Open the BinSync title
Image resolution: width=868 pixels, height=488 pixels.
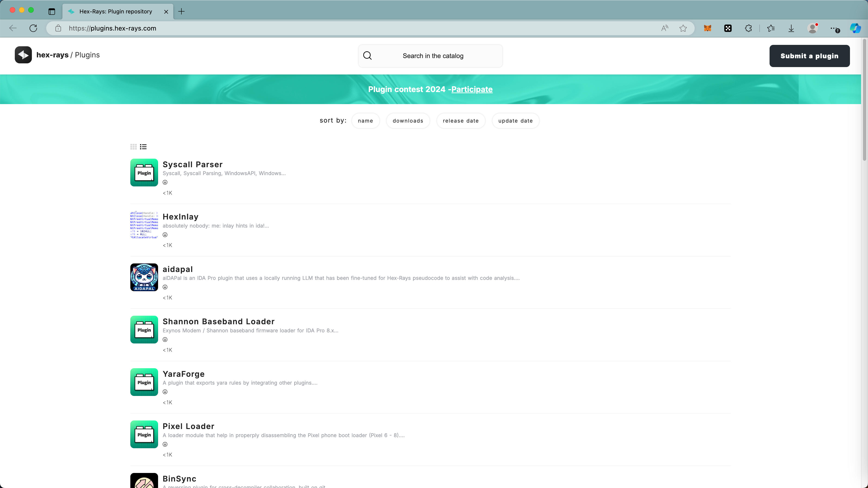pos(180,479)
